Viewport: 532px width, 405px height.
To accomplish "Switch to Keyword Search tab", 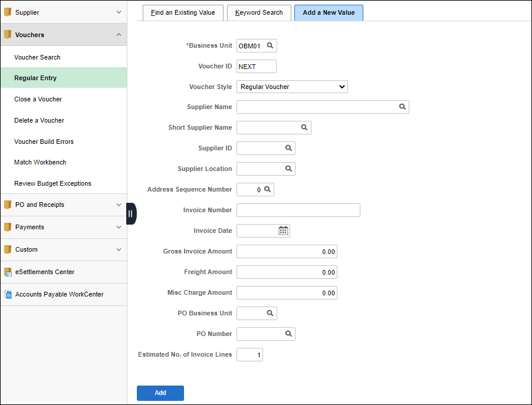I will click(x=259, y=12).
